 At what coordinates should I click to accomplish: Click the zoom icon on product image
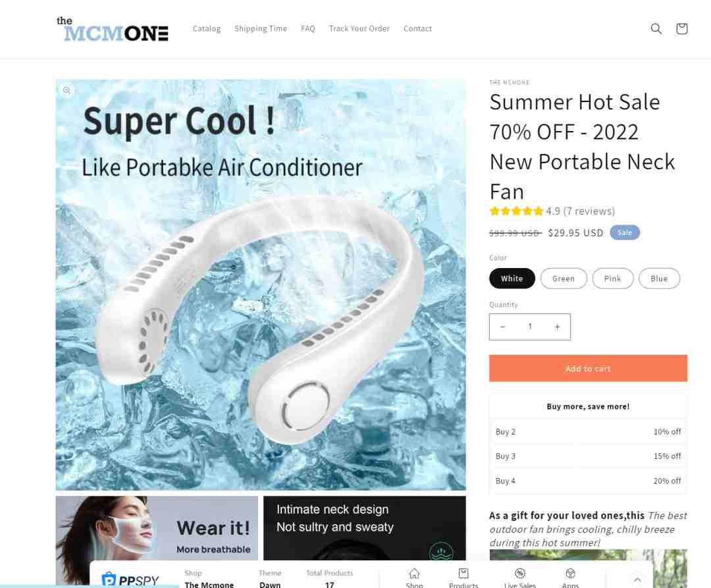pos(66,90)
